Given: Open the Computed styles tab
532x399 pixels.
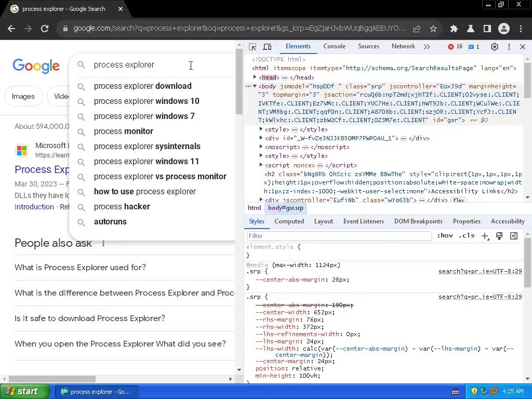Looking at the screenshot, I should click(289, 221).
